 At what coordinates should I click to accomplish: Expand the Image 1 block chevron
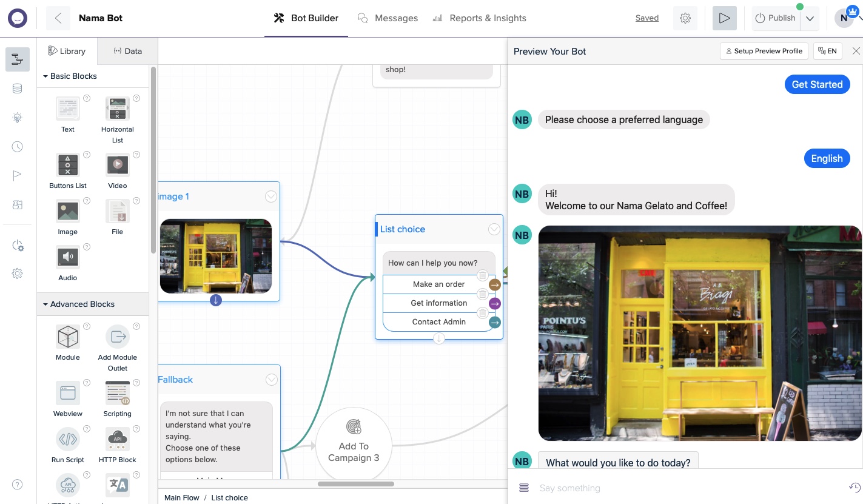271,197
